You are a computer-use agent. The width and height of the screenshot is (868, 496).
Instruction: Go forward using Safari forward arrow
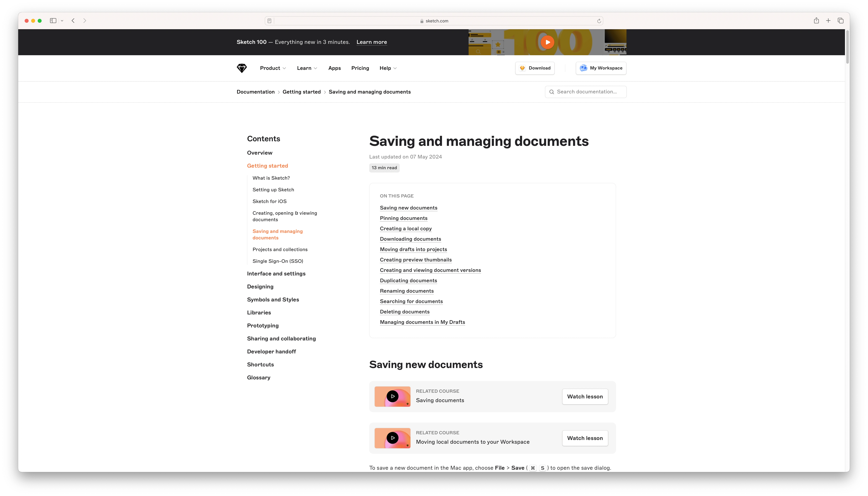tap(85, 21)
